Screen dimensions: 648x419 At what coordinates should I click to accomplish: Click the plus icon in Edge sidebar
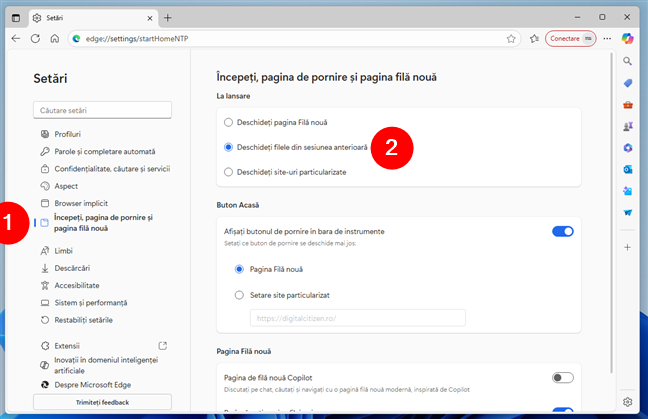coord(627,246)
